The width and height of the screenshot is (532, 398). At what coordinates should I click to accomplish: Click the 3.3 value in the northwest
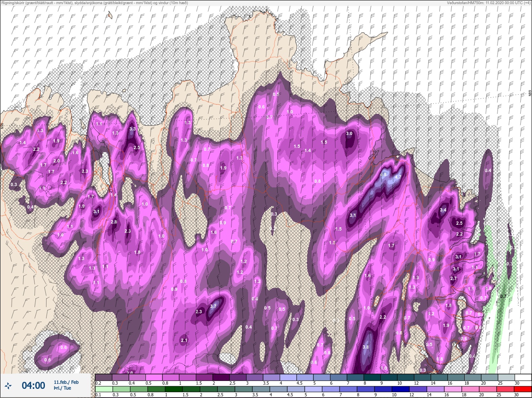pos(133,129)
